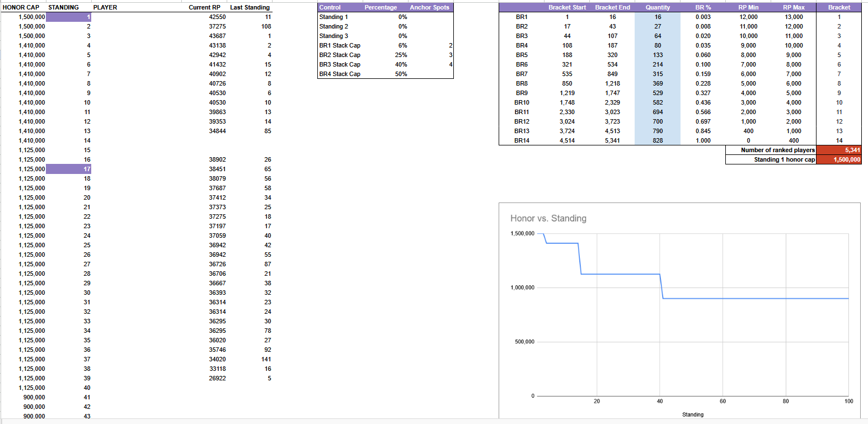
Task: Click the PLAYER column header
Action: pos(105,7)
